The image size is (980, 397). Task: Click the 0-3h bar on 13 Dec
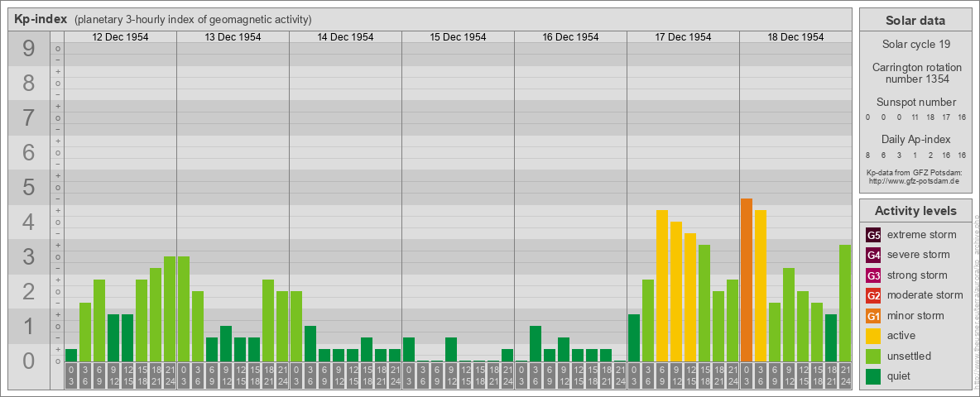[184, 309]
